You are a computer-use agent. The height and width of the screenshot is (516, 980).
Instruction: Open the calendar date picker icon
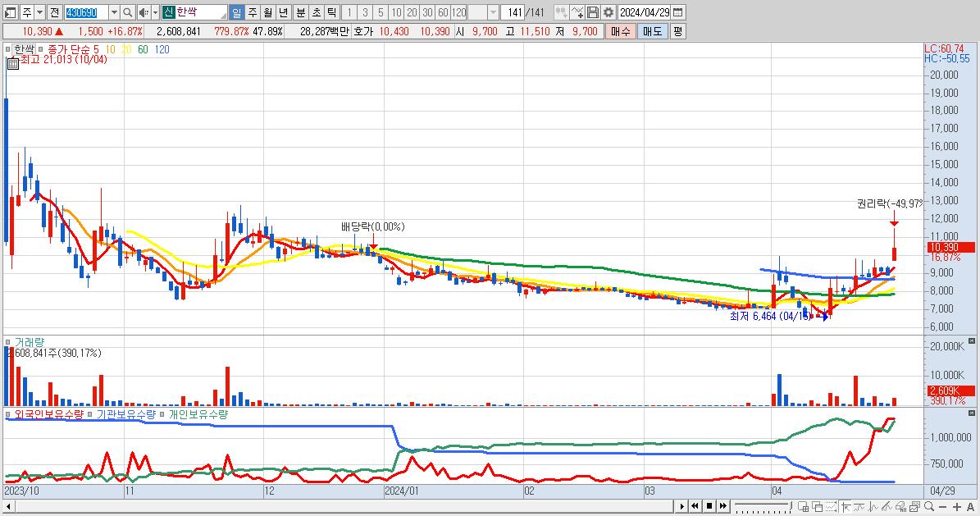point(678,12)
